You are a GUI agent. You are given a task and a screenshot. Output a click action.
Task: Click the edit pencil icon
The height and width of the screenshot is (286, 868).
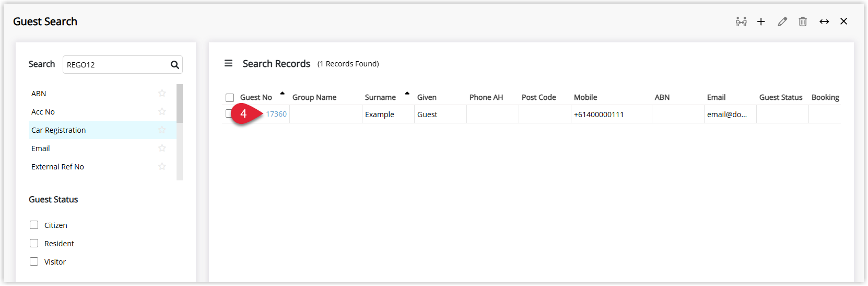pos(782,21)
